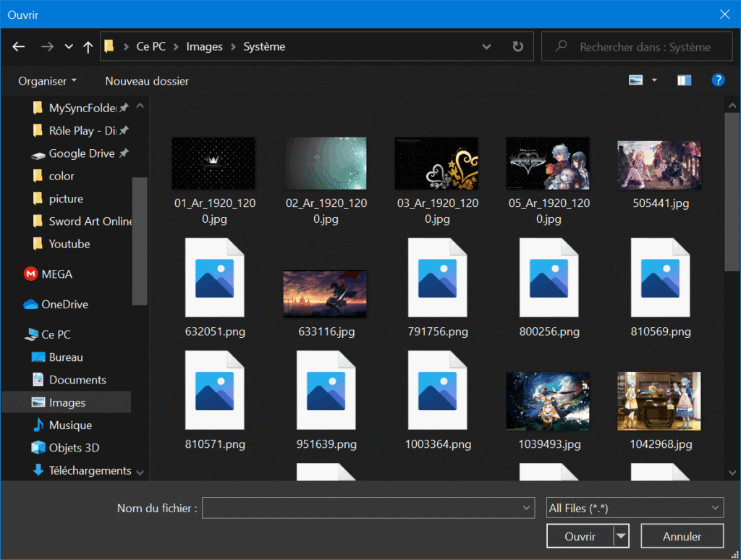Click the Ouvrir button
The image size is (741, 560).
coord(580,536)
